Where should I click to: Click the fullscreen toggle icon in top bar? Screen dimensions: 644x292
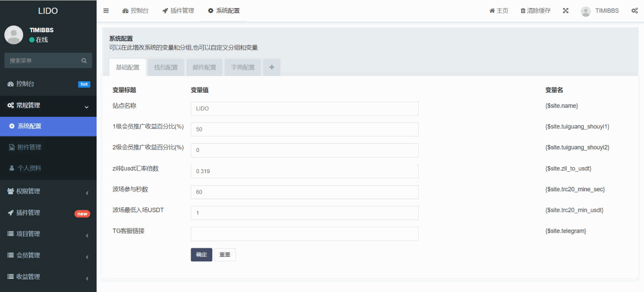[x=566, y=10]
